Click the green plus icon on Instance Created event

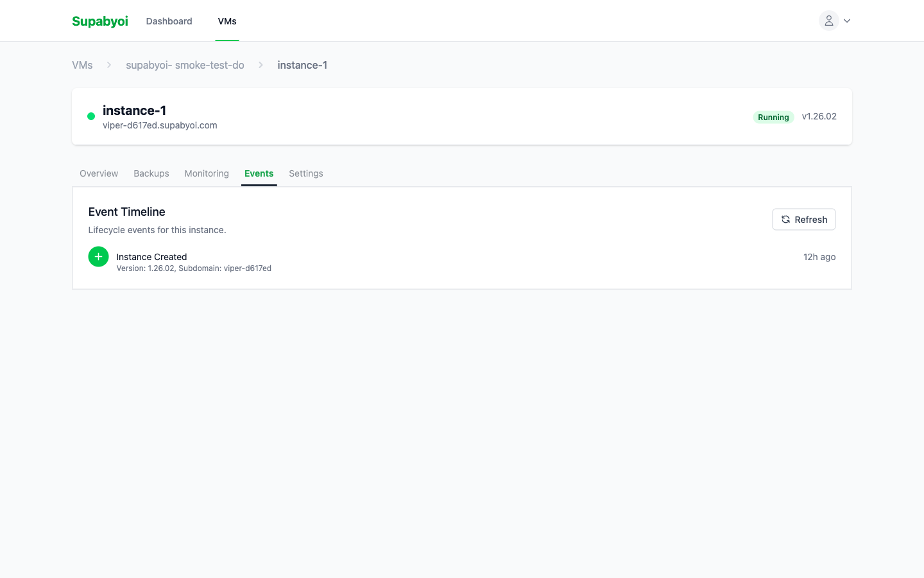[x=98, y=256]
